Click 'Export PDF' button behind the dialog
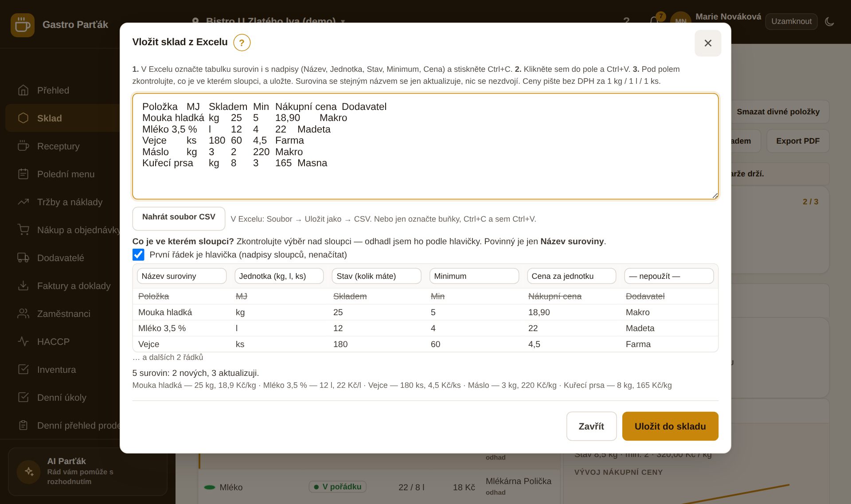The height and width of the screenshot is (504, 851). click(x=798, y=141)
